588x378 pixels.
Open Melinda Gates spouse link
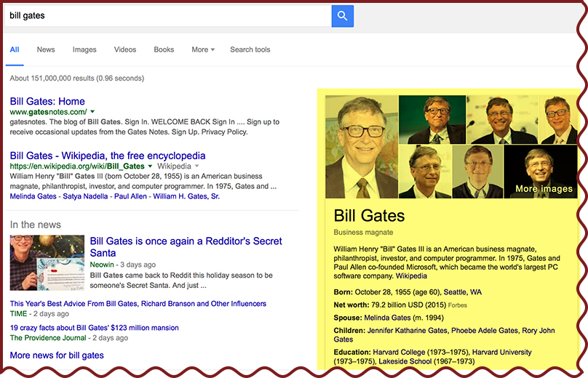point(387,318)
